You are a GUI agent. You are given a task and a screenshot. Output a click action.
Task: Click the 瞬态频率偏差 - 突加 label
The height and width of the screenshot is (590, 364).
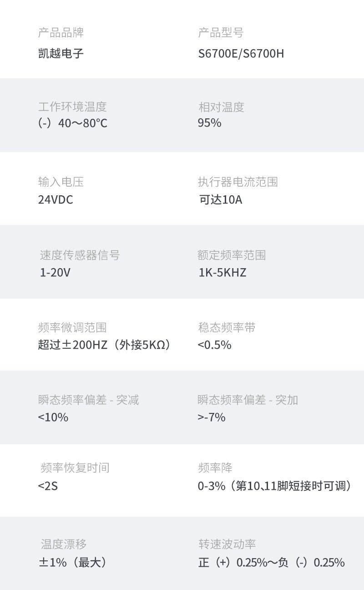pos(248,400)
